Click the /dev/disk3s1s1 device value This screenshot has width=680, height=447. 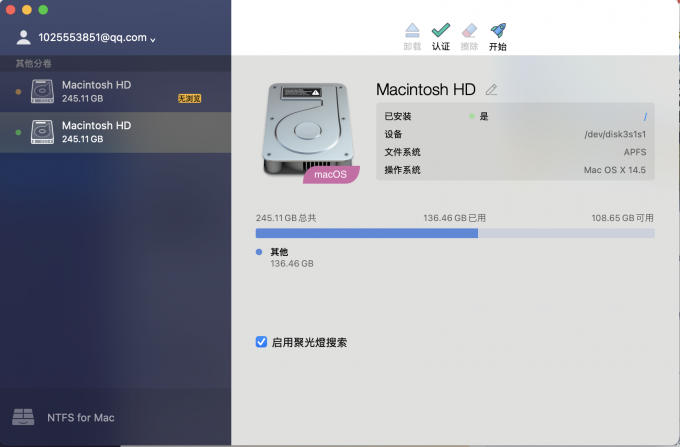click(x=615, y=134)
